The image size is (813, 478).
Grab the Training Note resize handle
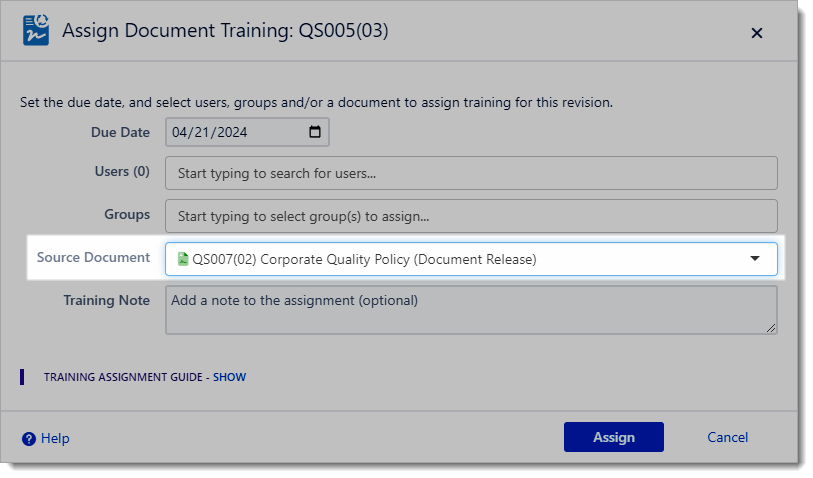pyautogui.click(x=771, y=328)
